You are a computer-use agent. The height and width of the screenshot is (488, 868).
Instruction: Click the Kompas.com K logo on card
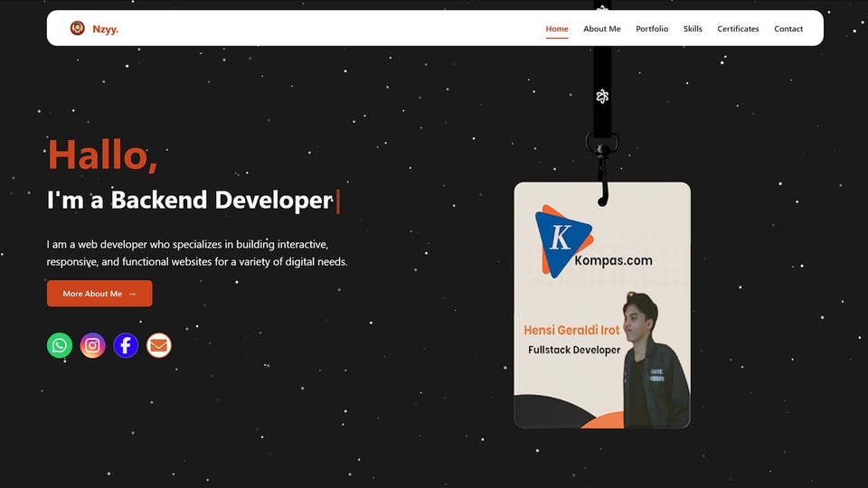coord(562,239)
